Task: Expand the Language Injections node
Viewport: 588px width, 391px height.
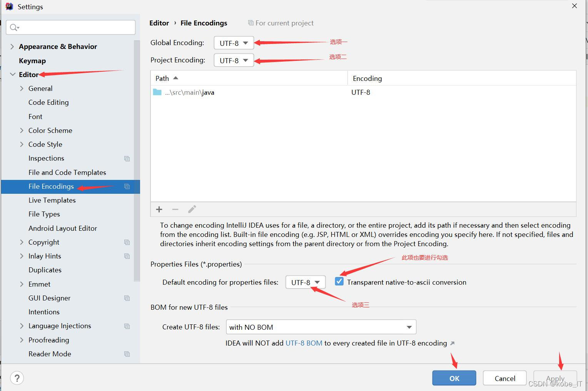Action: coord(22,326)
